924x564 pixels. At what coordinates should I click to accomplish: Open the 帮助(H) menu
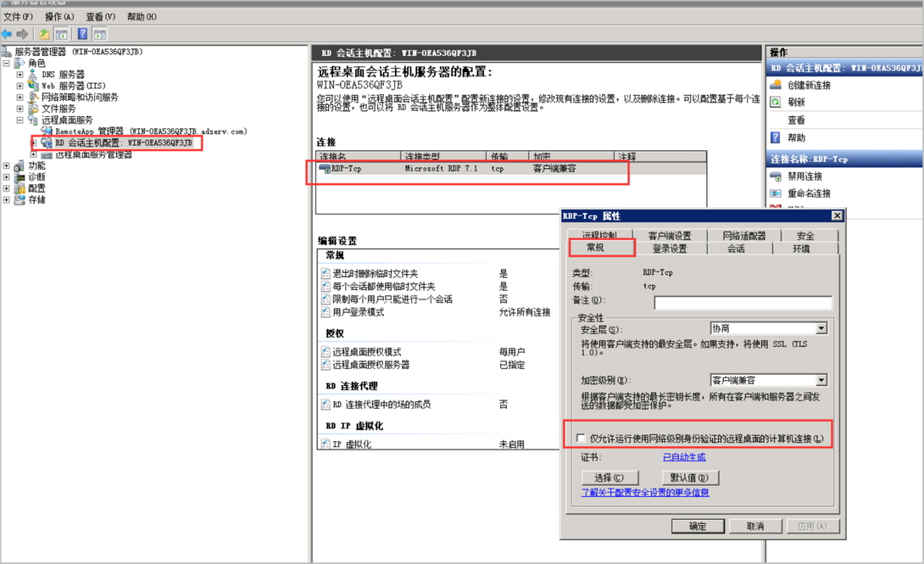[142, 16]
